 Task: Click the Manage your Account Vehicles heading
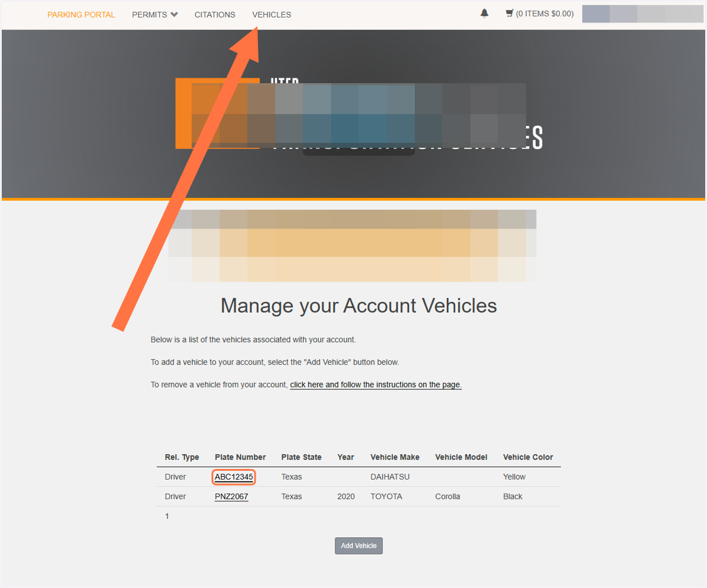point(359,305)
